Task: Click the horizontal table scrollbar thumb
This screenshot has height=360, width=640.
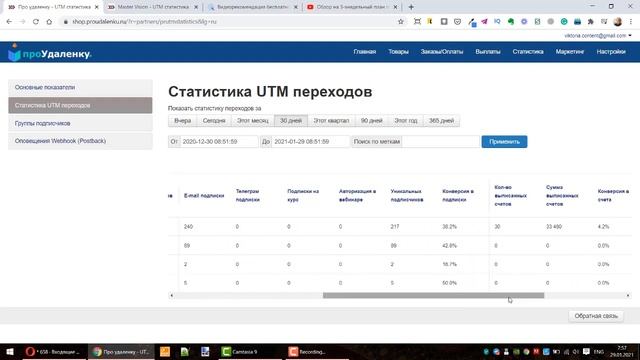Action: pos(433,296)
